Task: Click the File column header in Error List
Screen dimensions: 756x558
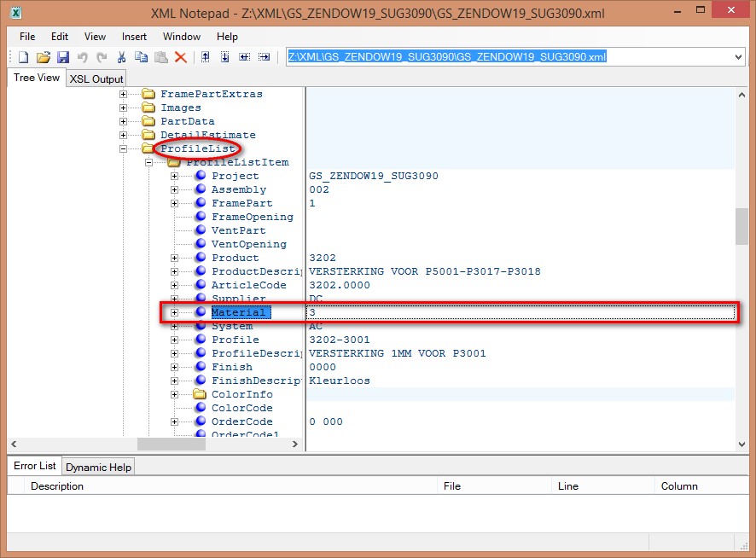Action: (x=494, y=486)
